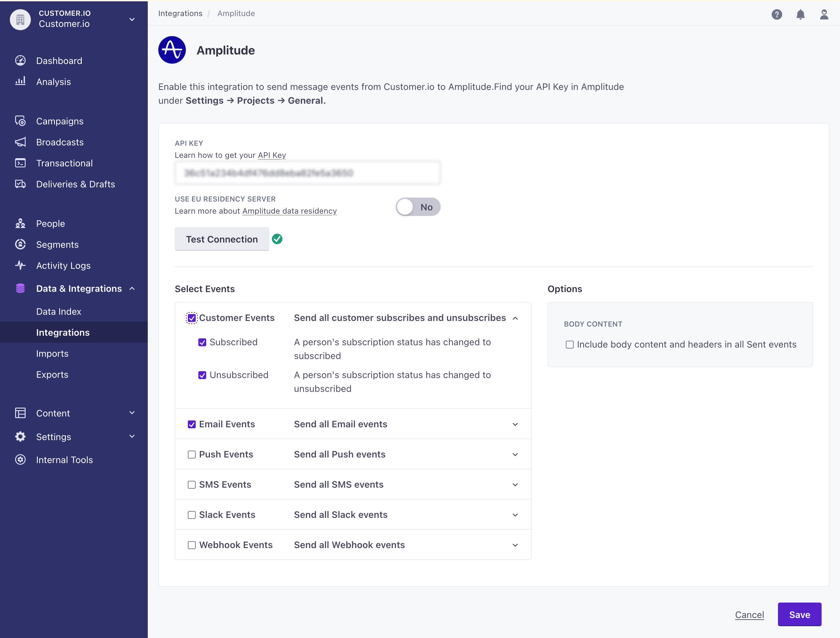The height and width of the screenshot is (638, 840).
Task: Check the Webhook Events checkbox
Action: tap(191, 545)
